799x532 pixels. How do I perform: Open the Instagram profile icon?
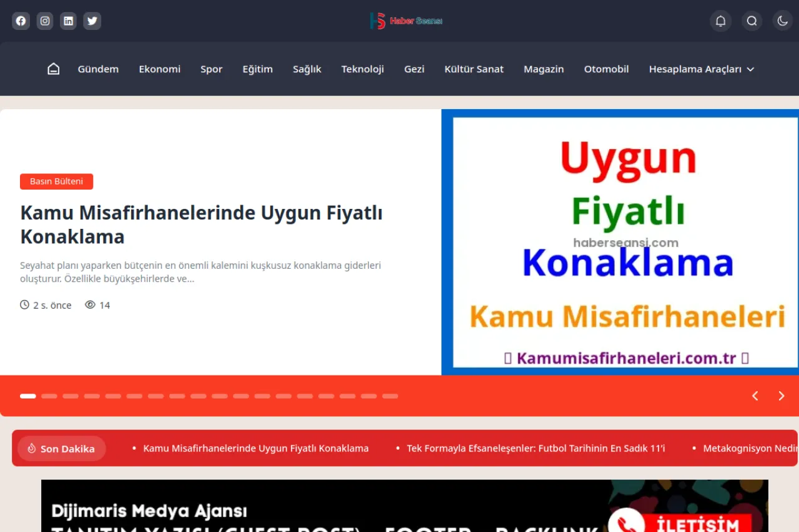[x=44, y=21]
